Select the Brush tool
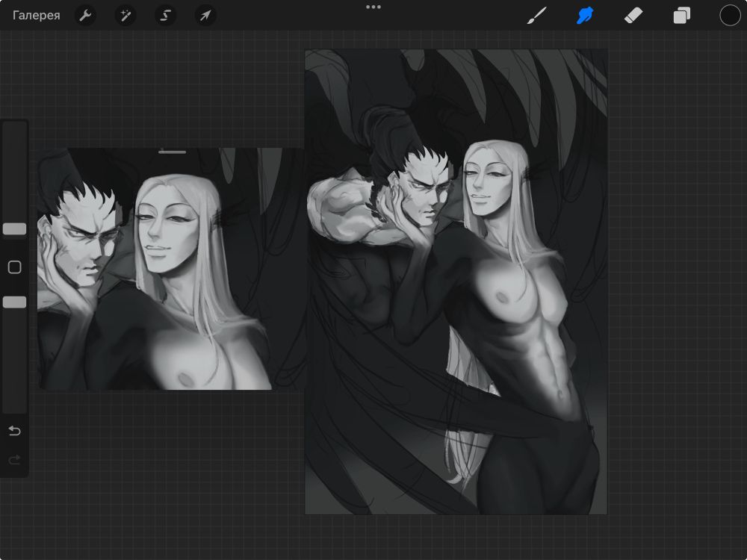747x560 pixels. [x=537, y=15]
